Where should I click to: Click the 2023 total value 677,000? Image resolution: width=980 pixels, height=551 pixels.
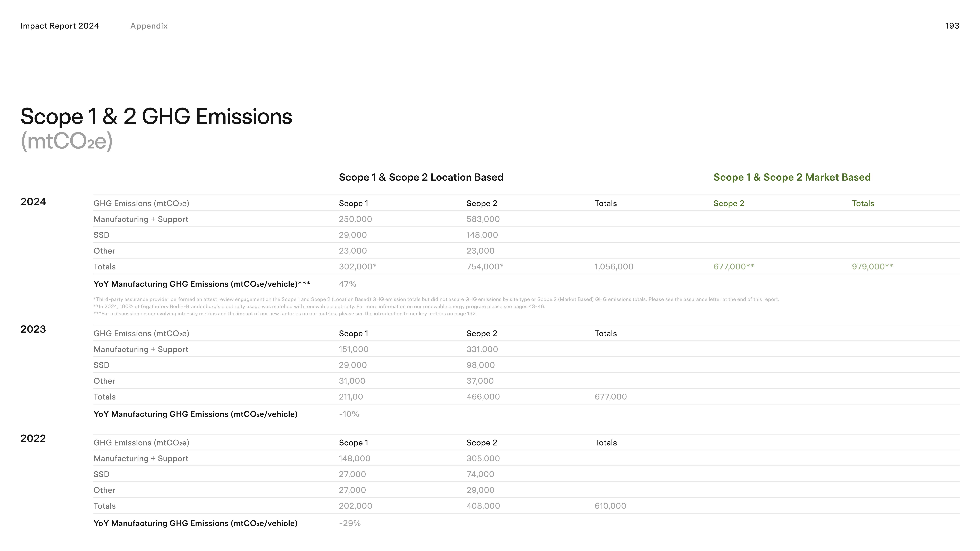[x=610, y=397]
